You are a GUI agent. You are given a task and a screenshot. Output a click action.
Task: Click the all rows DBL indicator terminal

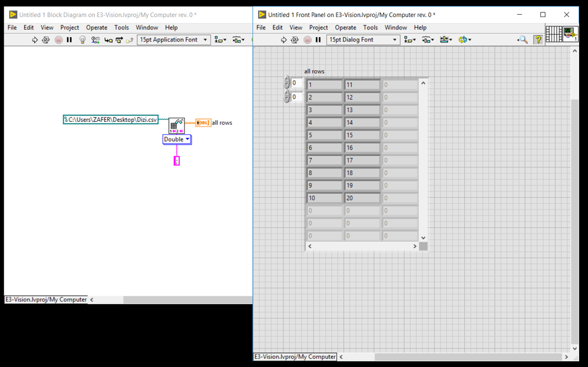pyautogui.click(x=203, y=123)
